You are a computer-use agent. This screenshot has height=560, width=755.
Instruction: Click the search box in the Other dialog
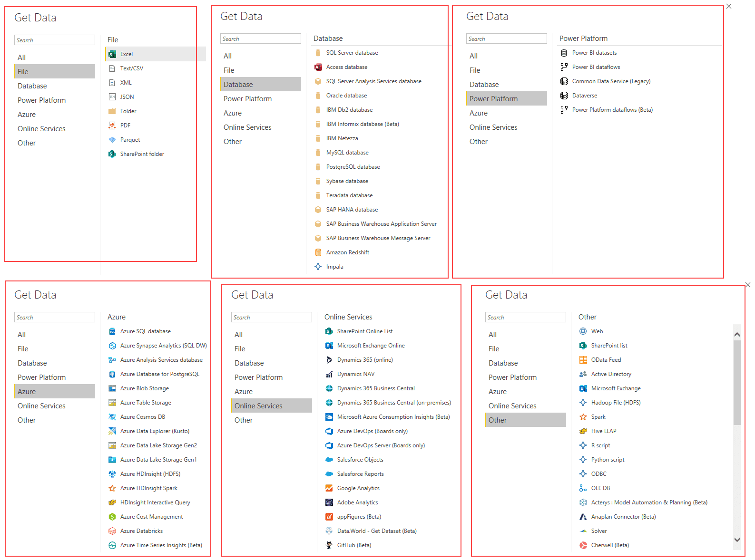[526, 317]
